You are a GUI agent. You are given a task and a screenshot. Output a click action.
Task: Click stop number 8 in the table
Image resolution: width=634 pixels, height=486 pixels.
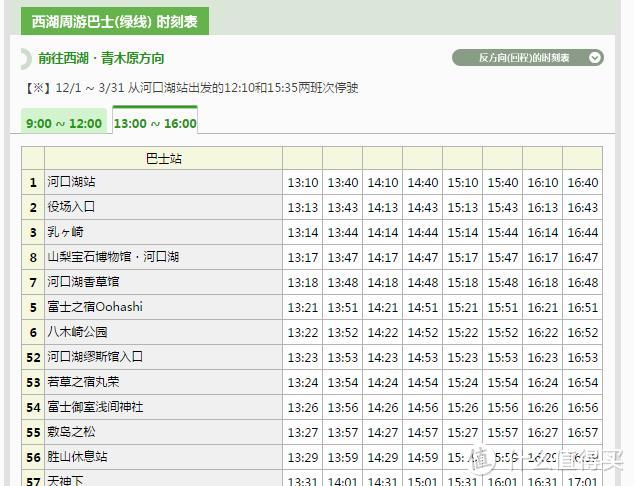[x=33, y=258]
